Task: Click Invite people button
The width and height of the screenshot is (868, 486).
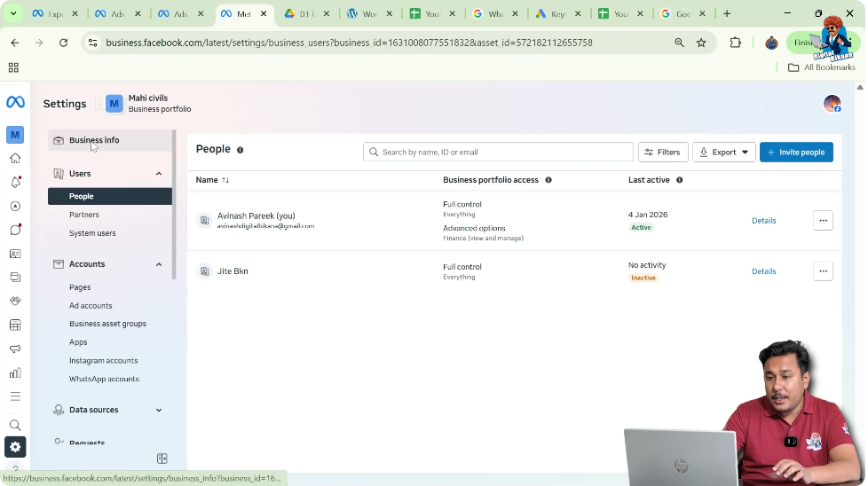Action: pos(796,152)
